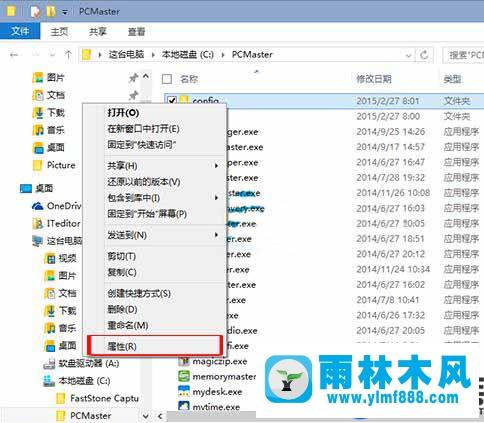Click PCMaster in the address breadcrumb

252,54
